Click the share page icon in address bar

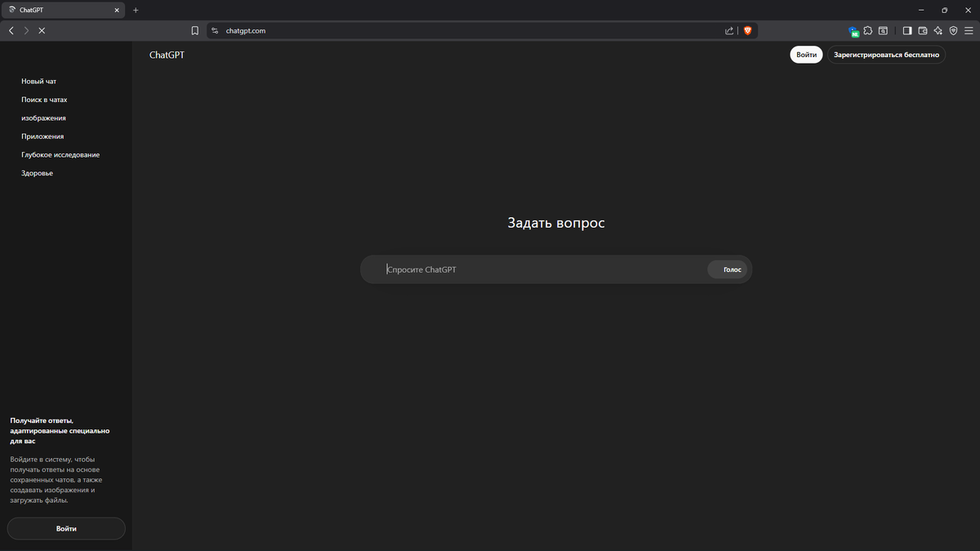(x=729, y=30)
